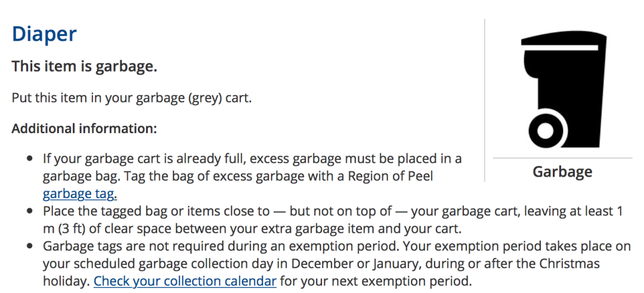This screenshot has width=644, height=293.
Task: Click the bullet dot beside "Place the tagged bag"
Action: [29, 211]
